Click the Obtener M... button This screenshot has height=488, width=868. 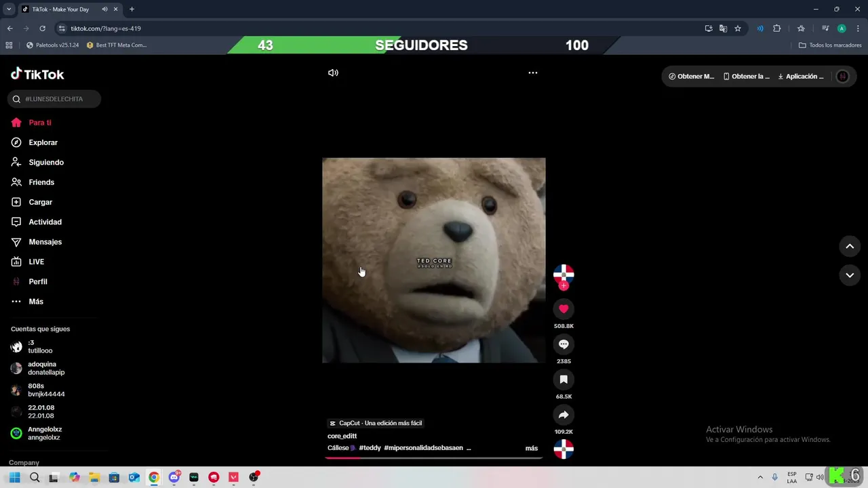click(x=692, y=77)
